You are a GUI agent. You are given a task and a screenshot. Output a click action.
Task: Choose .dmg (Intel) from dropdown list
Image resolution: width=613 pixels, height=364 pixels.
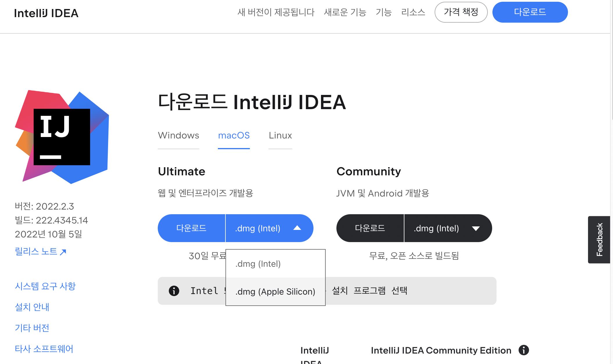pyautogui.click(x=258, y=264)
